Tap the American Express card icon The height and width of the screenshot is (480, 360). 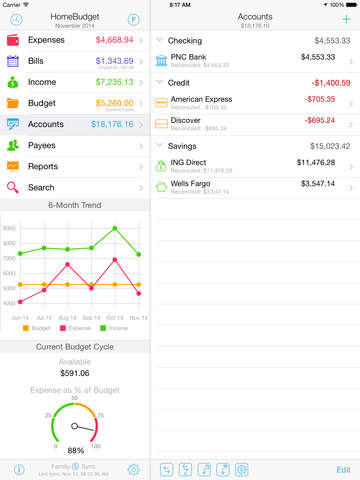161,103
